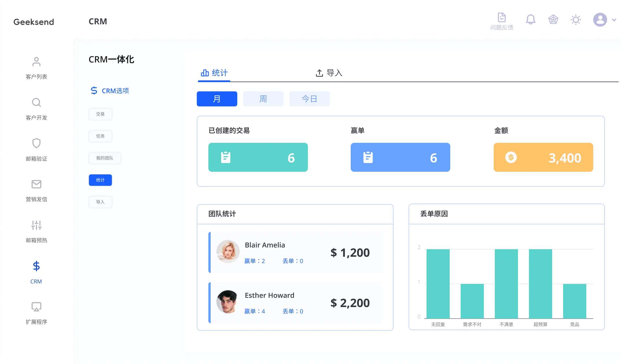621x364 pixels.
Task: Toggle the light/dark theme sun icon
Action: coord(576,20)
